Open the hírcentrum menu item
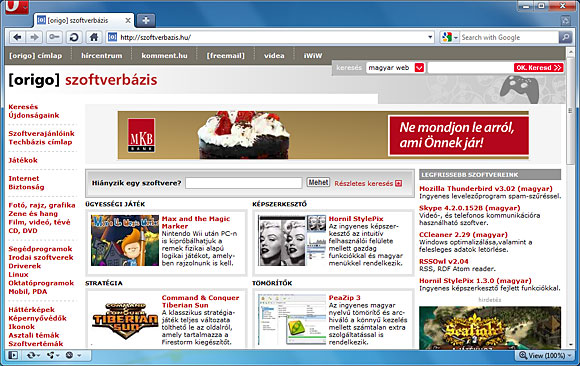580x366 pixels. [102, 56]
